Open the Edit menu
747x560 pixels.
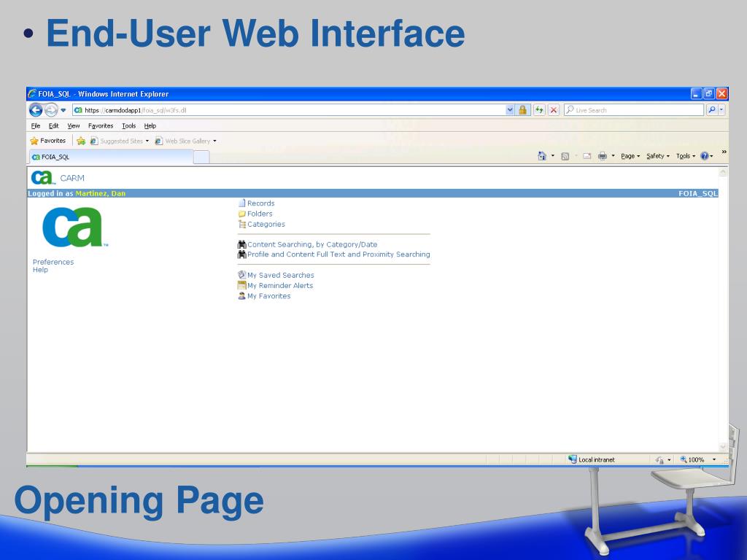click(53, 125)
